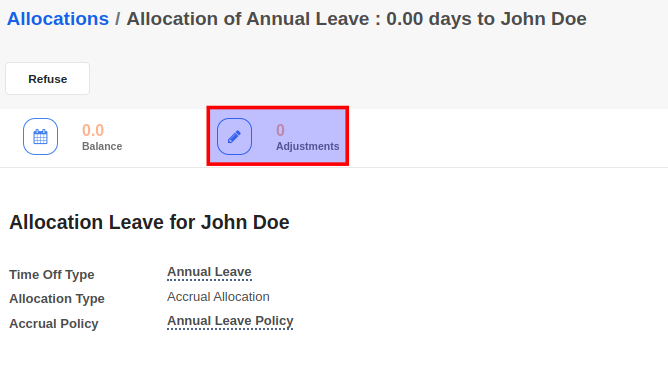Screen dimensions: 668x382
Task: Open the Adjustments stat button
Action: pos(278,136)
